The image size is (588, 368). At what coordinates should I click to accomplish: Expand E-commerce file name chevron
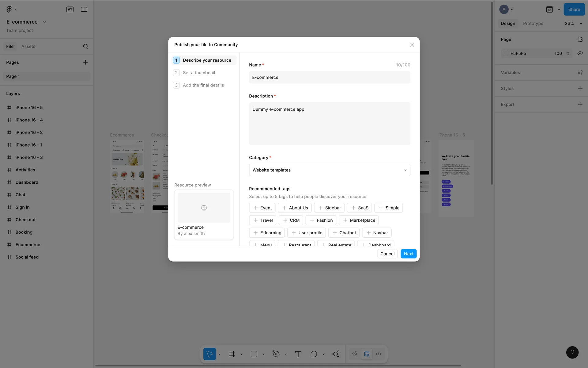click(44, 22)
